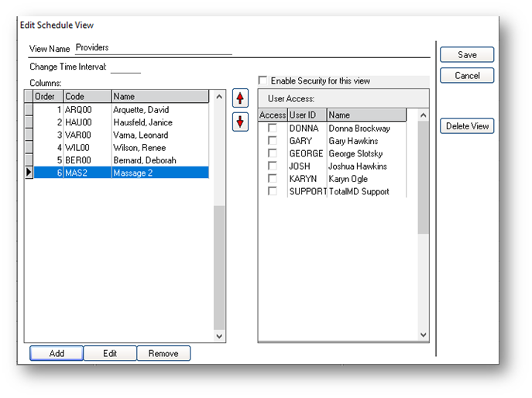This screenshot has width=532, height=398.
Task: Click the Donna Brockway name cell
Action: tap(366, 129)
